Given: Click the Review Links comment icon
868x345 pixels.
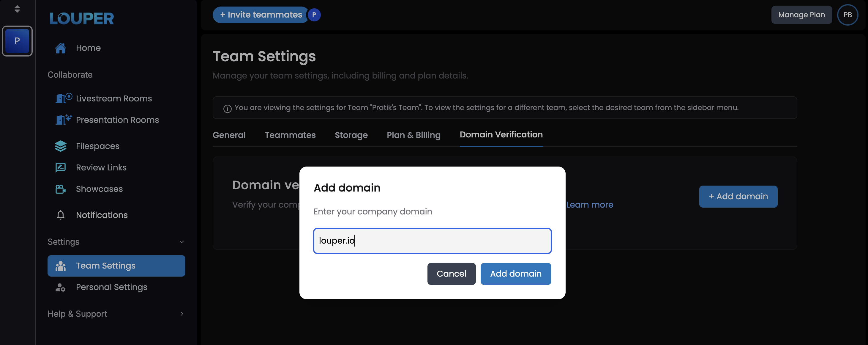Looking at the screenshot, I should (x=60, y=167).
